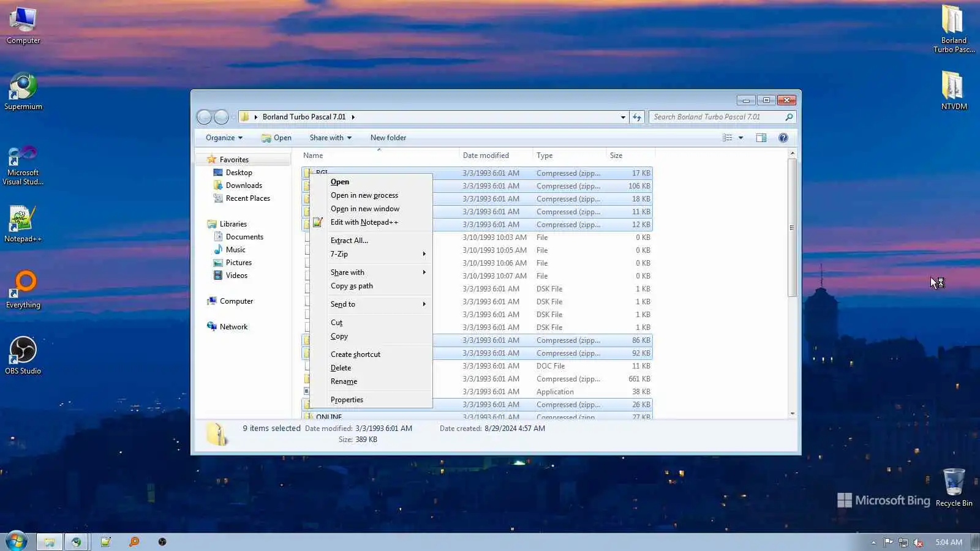Refresh the Borland Turbo Pascal folder

(x=637, y=117)
